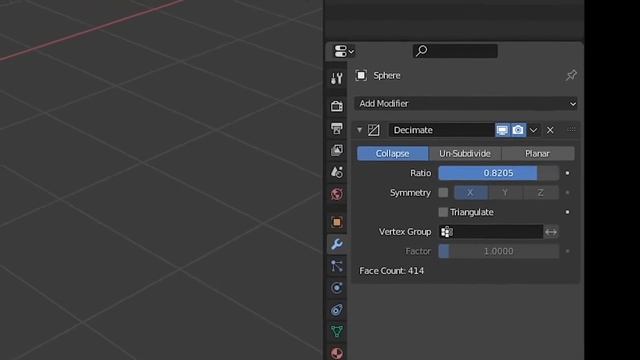Select symmetry axis Y
Image resolution: width=640 pixels, height=360 pixels.
505,193
